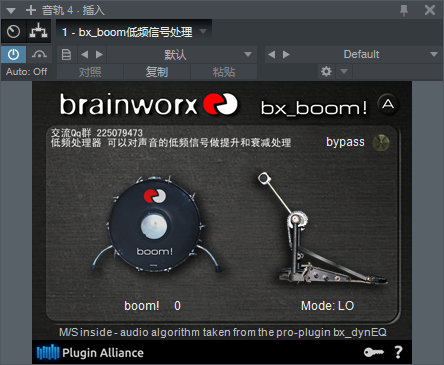444x365 pixels.
Task: Go to previous preset beside 默认
Action: (x=85, y=54)
